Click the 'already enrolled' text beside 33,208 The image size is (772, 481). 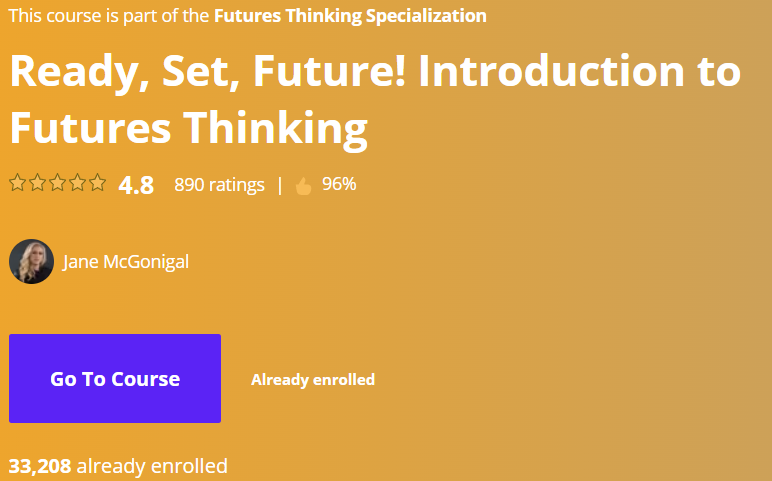click(x=152, y=466)
